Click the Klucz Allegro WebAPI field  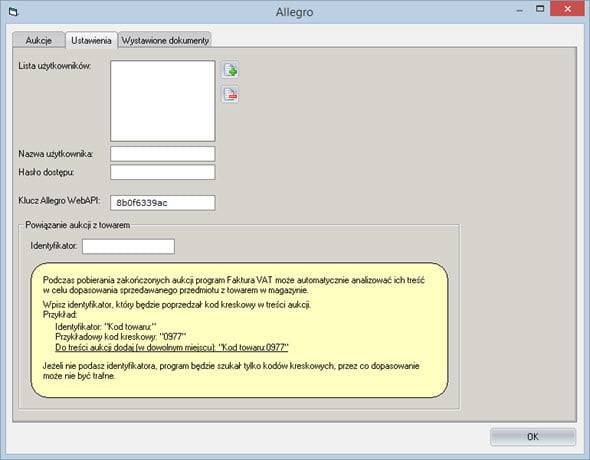point(163,203)
